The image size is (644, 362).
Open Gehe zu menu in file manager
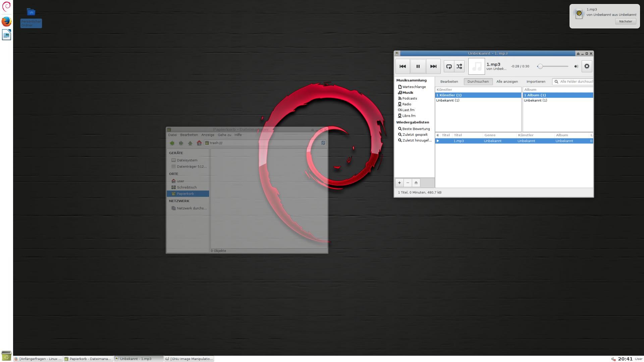point(224,135)
